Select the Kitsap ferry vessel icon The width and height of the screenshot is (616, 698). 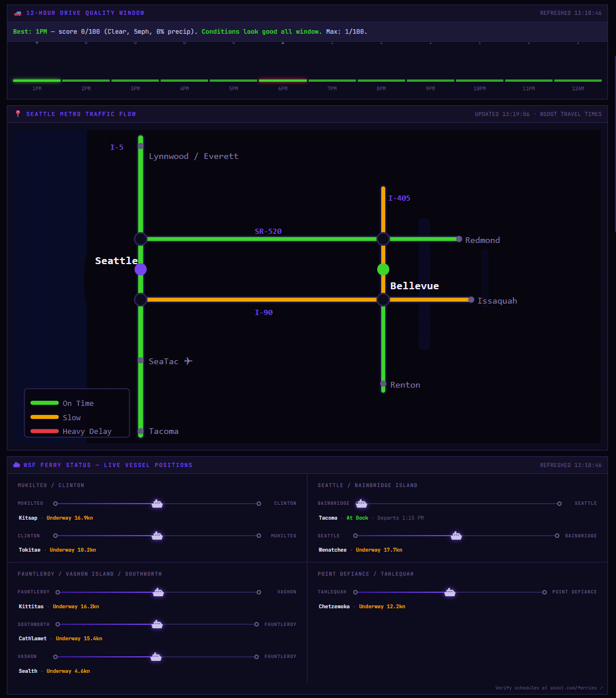pos(157,504)
